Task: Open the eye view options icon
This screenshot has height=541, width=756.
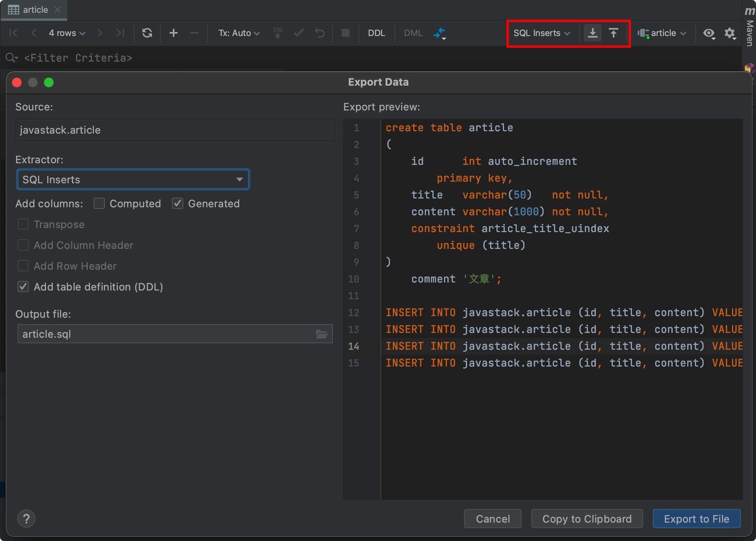Action: tap(709, 33)
